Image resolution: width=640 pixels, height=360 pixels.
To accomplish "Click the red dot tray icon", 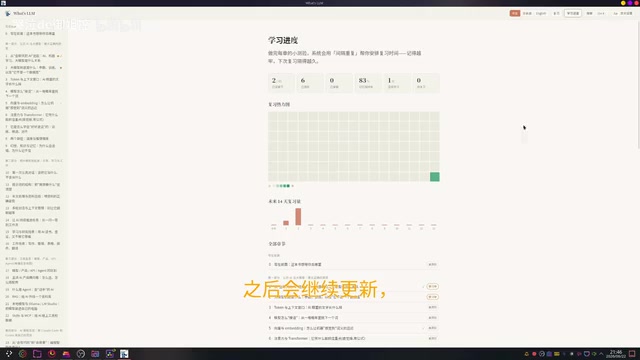I will click(x=534, y=354).
